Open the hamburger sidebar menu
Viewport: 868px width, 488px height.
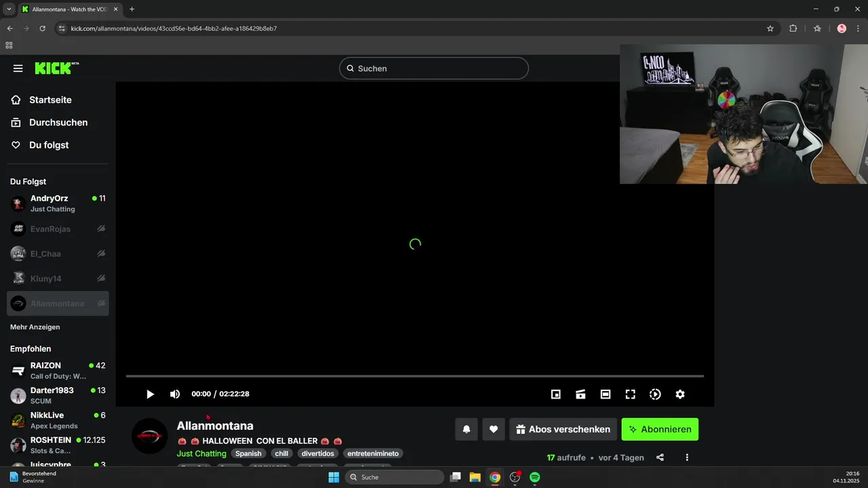18,68
